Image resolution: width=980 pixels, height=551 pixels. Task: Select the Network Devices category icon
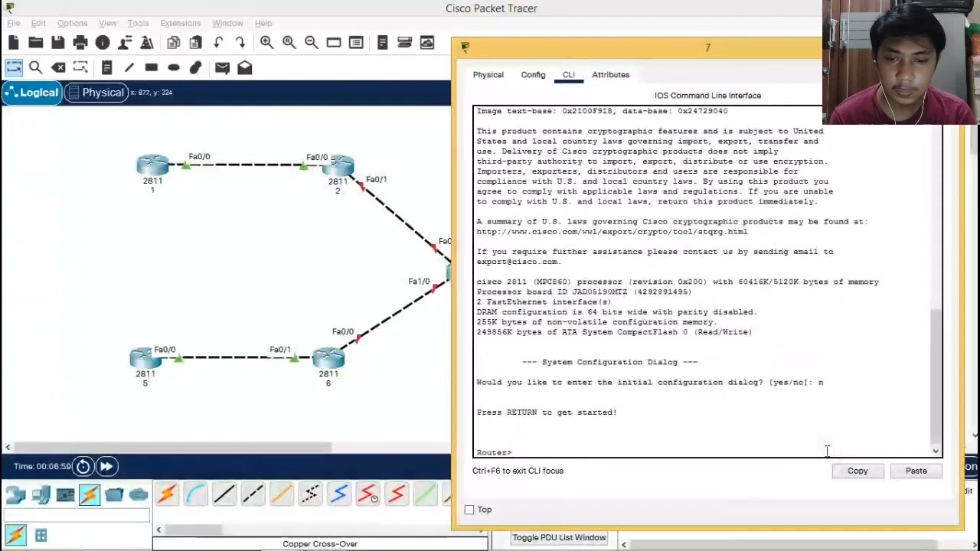click(x=16, y=495)
